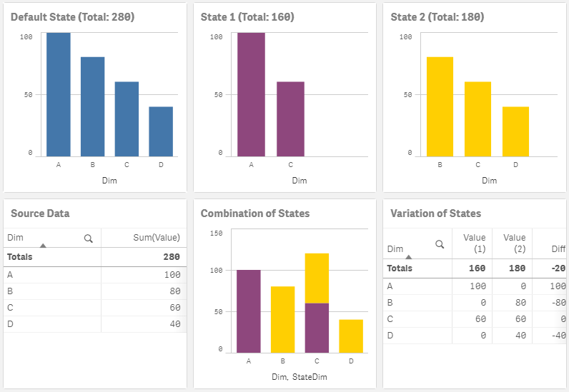Click the sort arrow under Dim in Source Data
The image size is (569, 392).
(43, 246)
